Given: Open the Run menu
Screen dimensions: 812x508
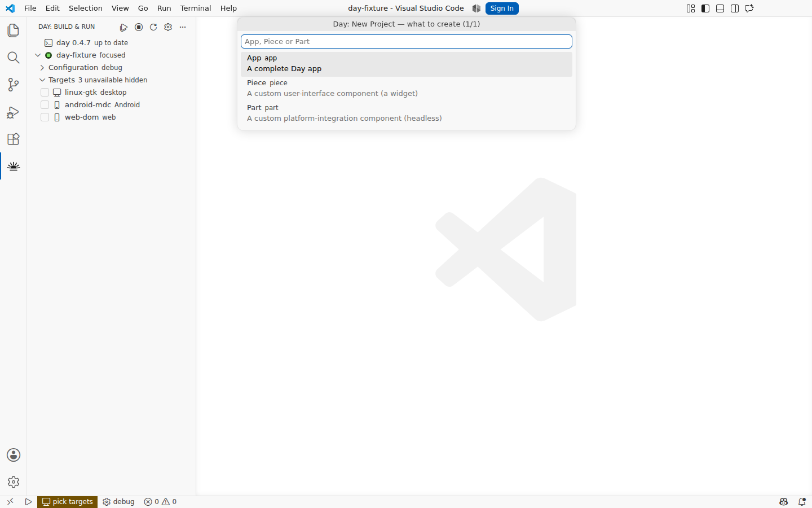Looking at the screenshot, I should 164,8.
